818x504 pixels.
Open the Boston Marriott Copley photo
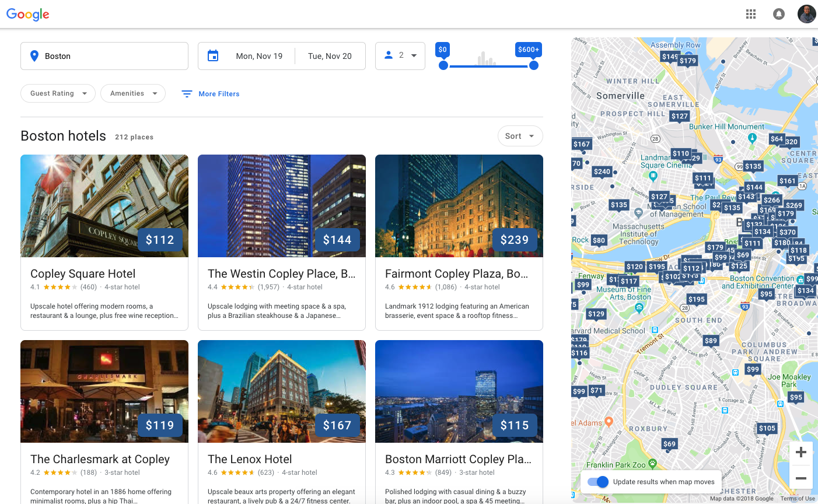459,391
